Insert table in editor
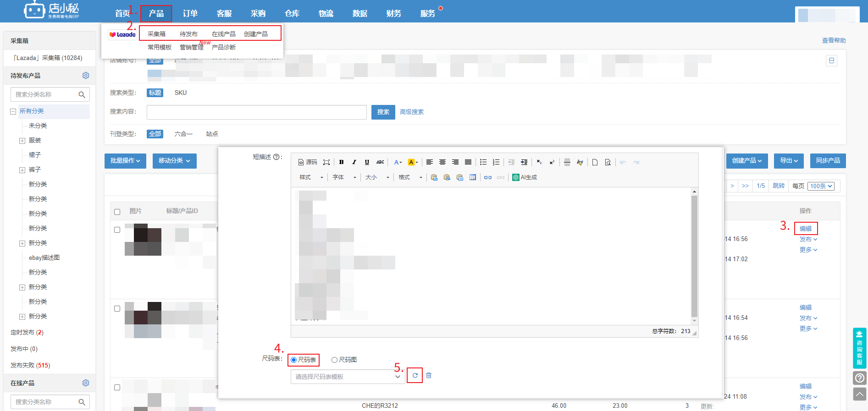Viewport: 868px width, 411px height. click(473, 177)
